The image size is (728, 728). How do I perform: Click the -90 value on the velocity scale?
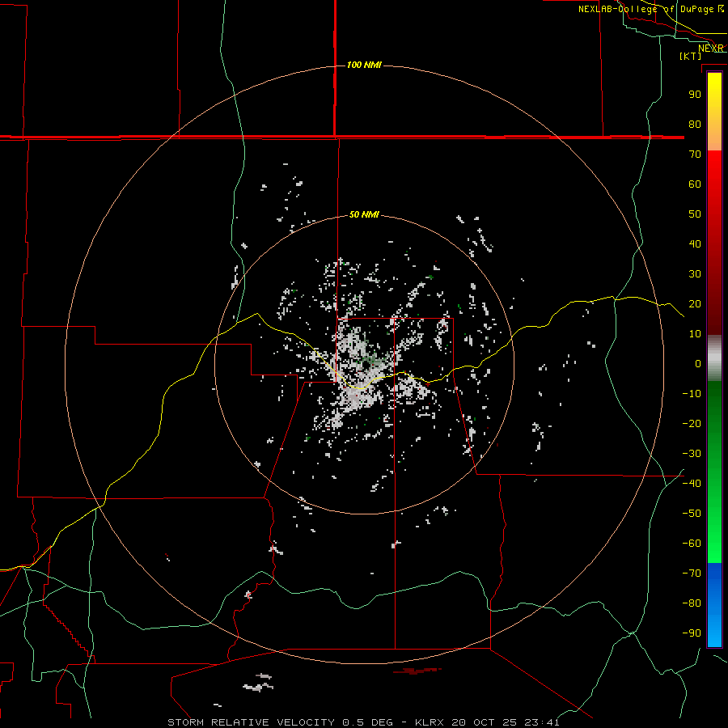click(692, 633)
